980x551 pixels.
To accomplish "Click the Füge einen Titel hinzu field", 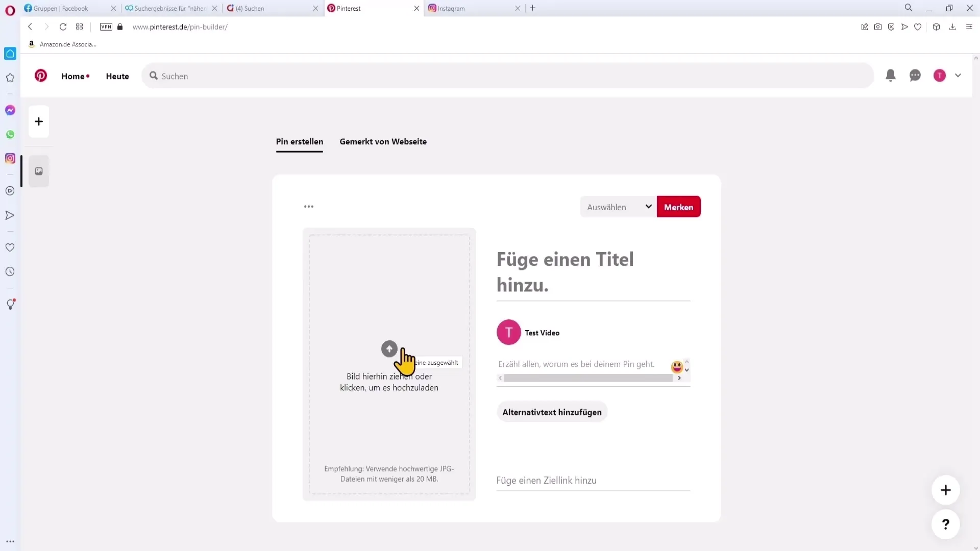I will coord(593,272).
